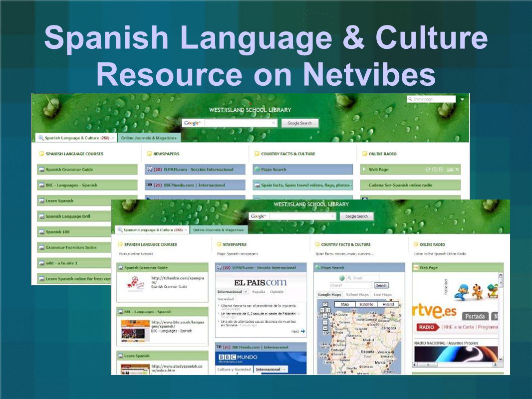Viewport: 532px width, 399px height.
Task: Click icon beside Grammar Exercises Index in back screenshot
Action: pos(41,247)
